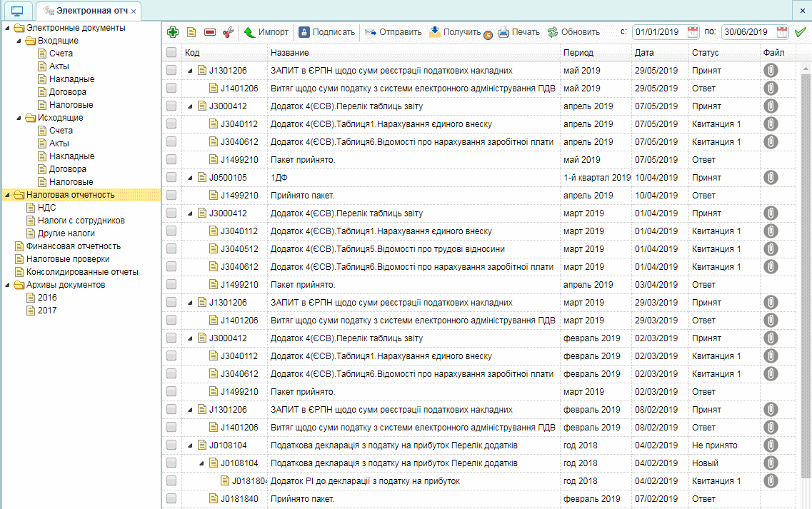
Task: Select Договора under Входящие
Action: pyautogui.click(x=67, y=91)
